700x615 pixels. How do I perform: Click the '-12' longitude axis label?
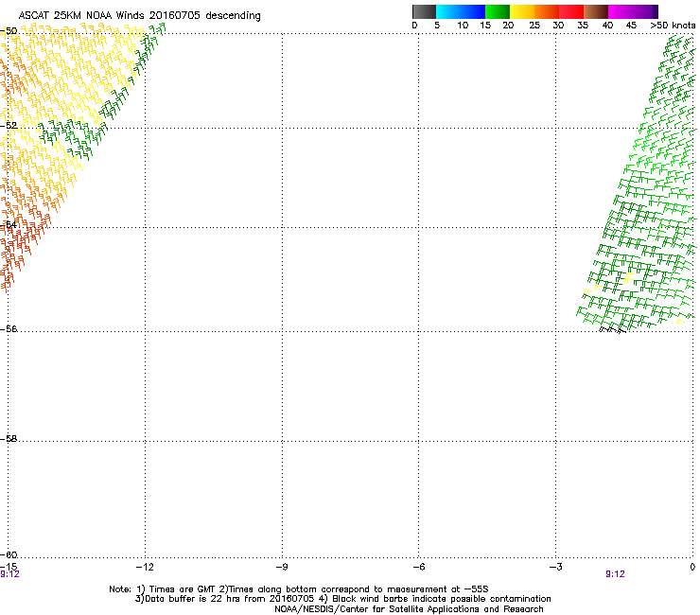coord(145,567)
